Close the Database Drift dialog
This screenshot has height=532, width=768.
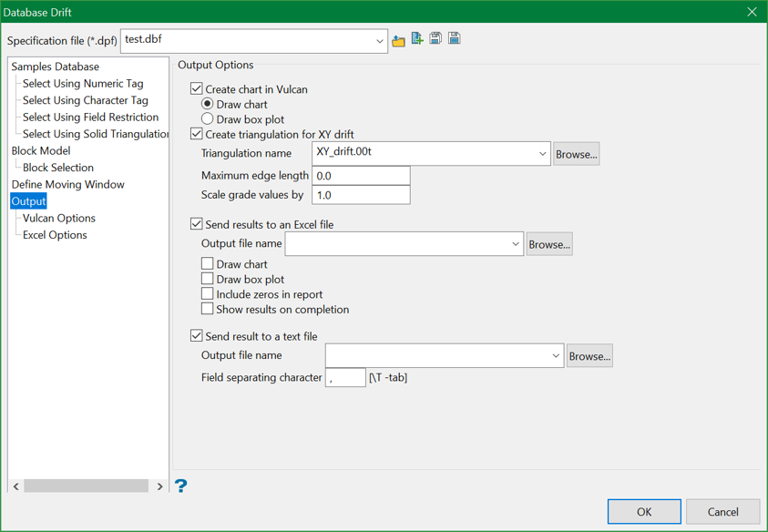[752, 12]
